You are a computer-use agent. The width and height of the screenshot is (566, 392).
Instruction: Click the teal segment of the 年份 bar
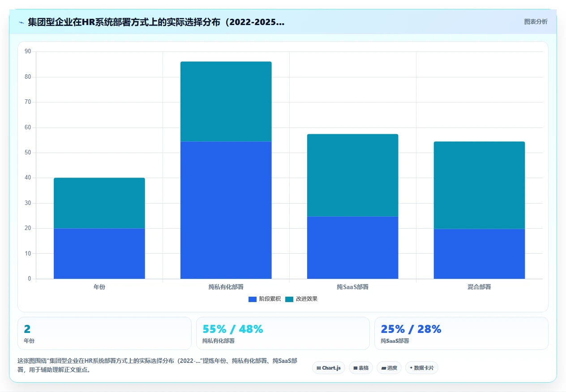[99, 203]
